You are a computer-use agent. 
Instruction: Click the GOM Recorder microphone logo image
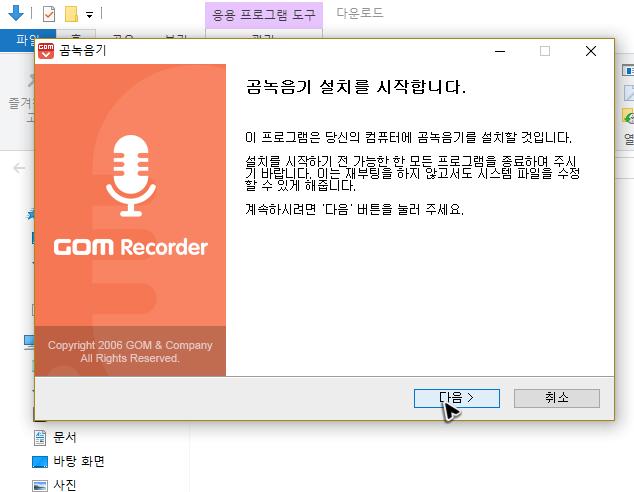(x=131, y=176)
